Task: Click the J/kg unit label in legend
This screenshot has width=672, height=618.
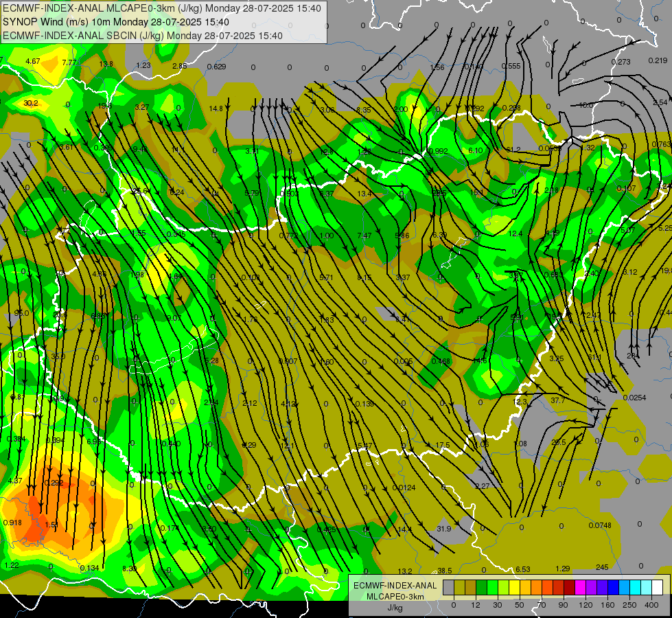Action: click(395, 608)
